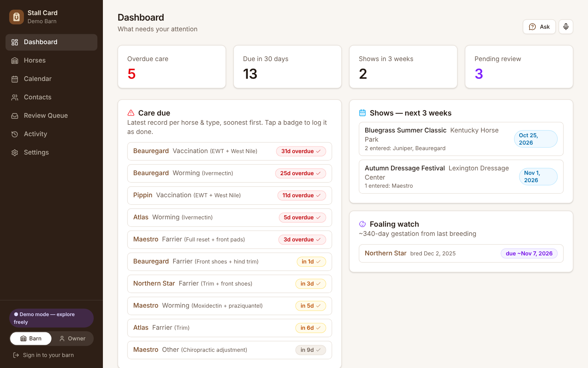Click the due ~Nov 7, 2026 badge

point(529,254)
